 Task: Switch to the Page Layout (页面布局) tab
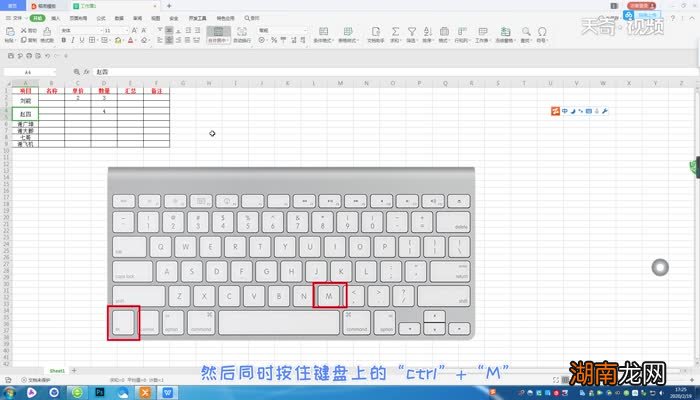[x=78, y=18]
